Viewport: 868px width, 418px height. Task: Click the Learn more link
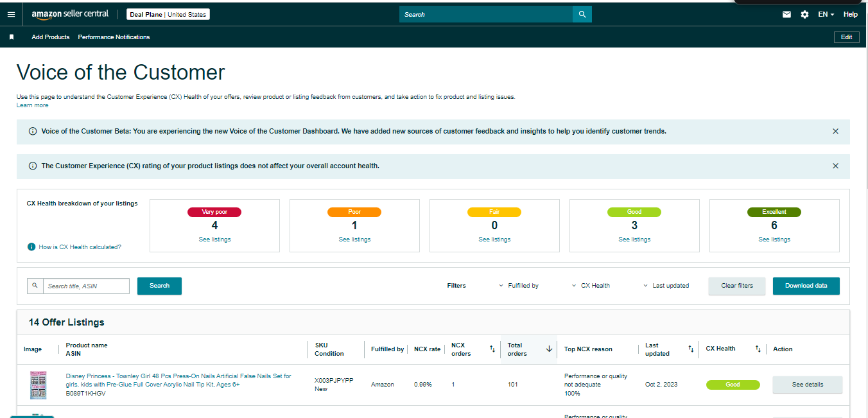click(x=32, y=105)
